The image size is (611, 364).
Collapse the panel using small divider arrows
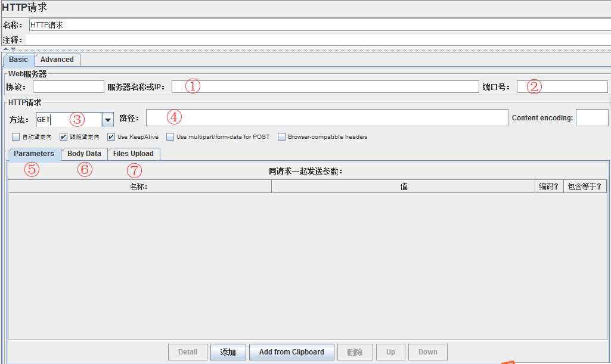tap(6, 49)
